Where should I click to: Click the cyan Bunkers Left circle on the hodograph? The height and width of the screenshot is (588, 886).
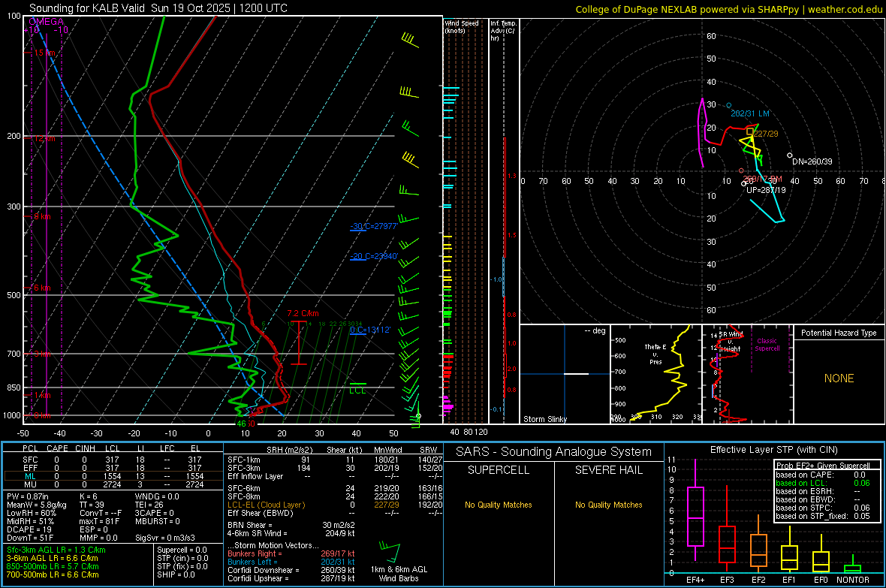[729, 106]
